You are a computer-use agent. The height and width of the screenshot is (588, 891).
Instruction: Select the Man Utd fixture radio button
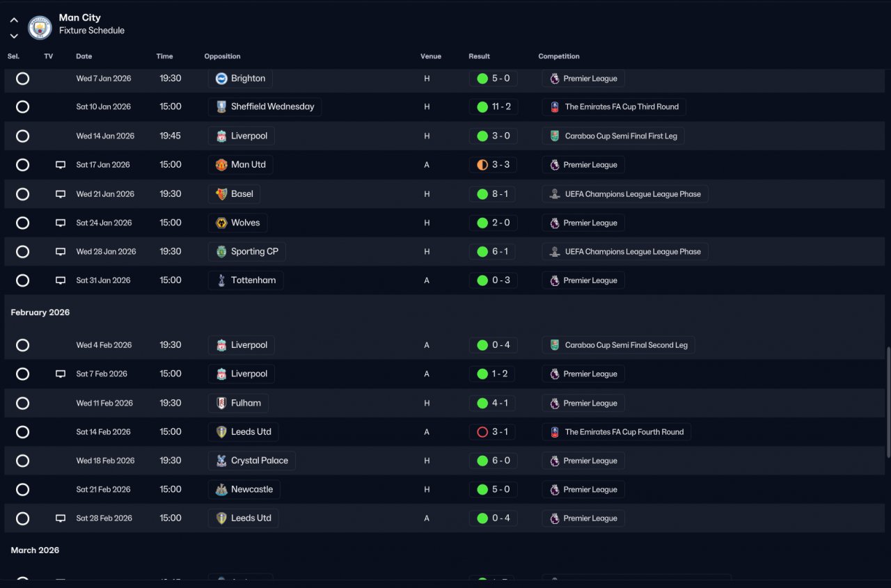point(23,165)
